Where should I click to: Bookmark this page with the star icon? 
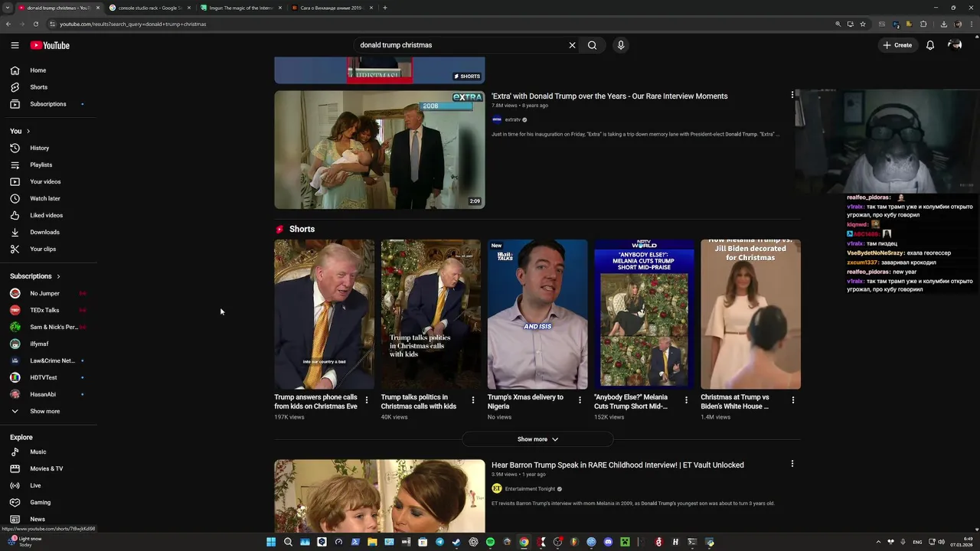pyautogui.click(x=863, y=24)
